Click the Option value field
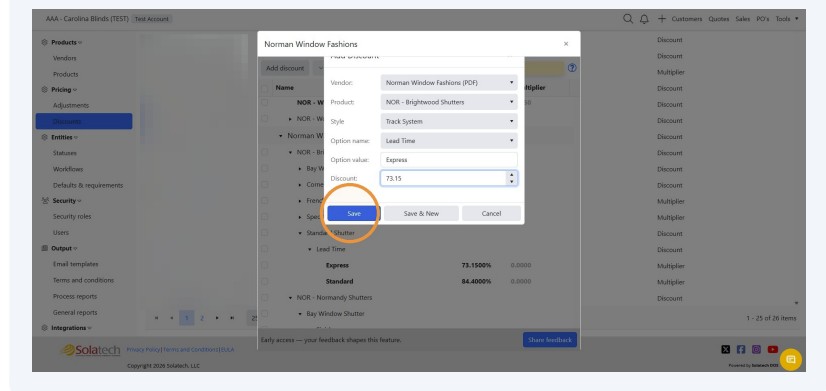 pyautogui.click(x=449, y=160)
